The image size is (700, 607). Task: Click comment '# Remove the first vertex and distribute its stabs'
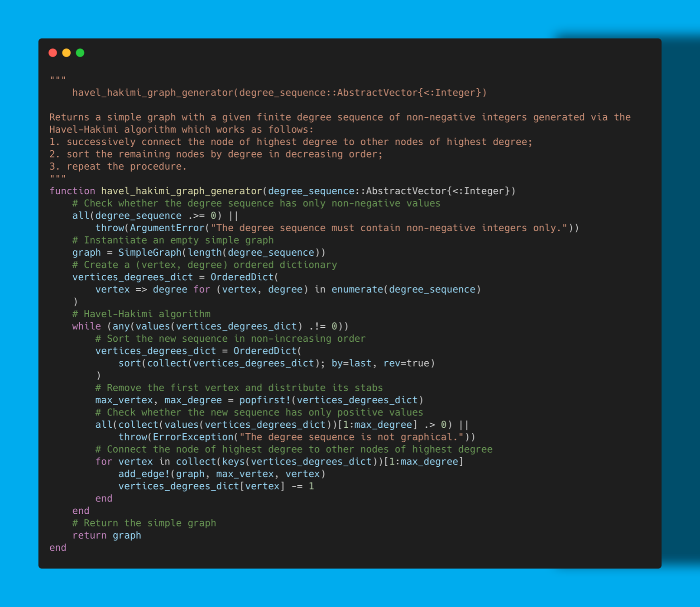[x=239, y=387]
